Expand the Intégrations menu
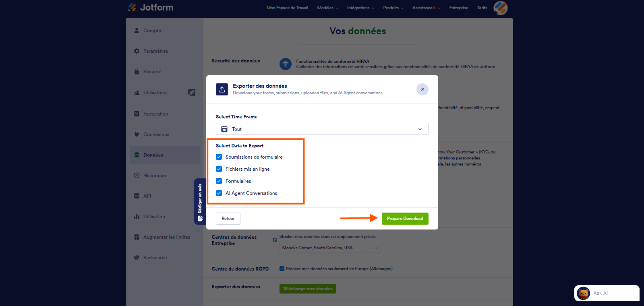Image resolution: width=644 pixels, height=306 pixels. tap(360, 8)
